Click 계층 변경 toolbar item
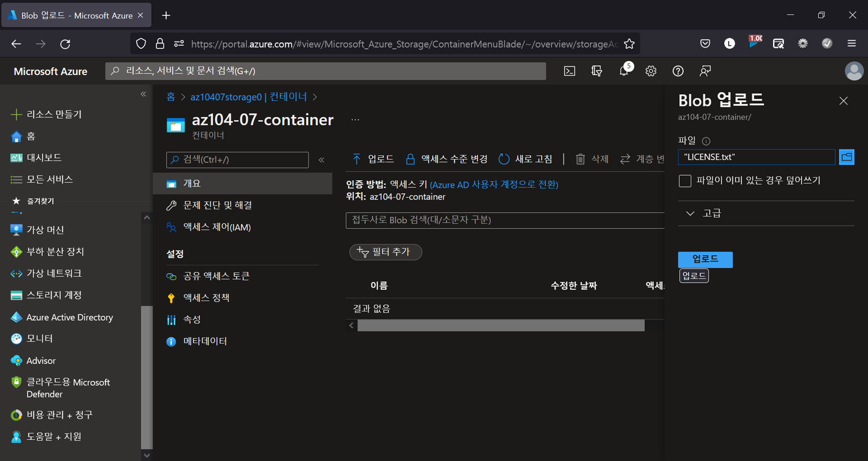 pyautogui.click(x=642, y=159)
